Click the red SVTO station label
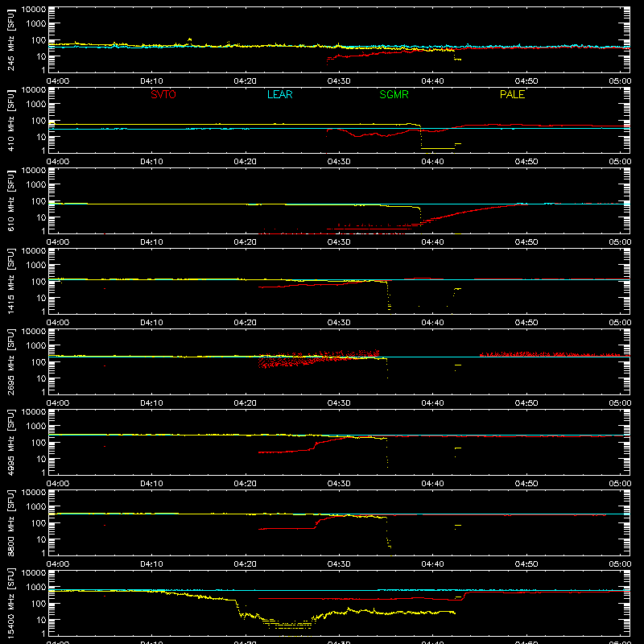The width and height of the screenshot is (644, 644). tap(163, 94)
